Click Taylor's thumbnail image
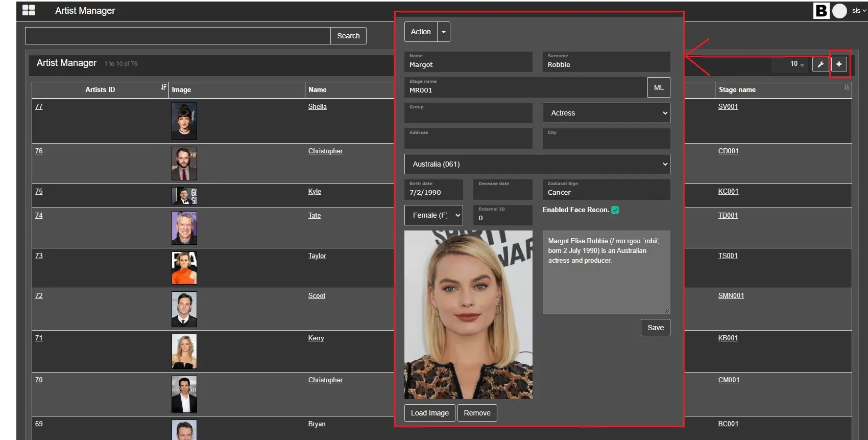 click(184, 268)
